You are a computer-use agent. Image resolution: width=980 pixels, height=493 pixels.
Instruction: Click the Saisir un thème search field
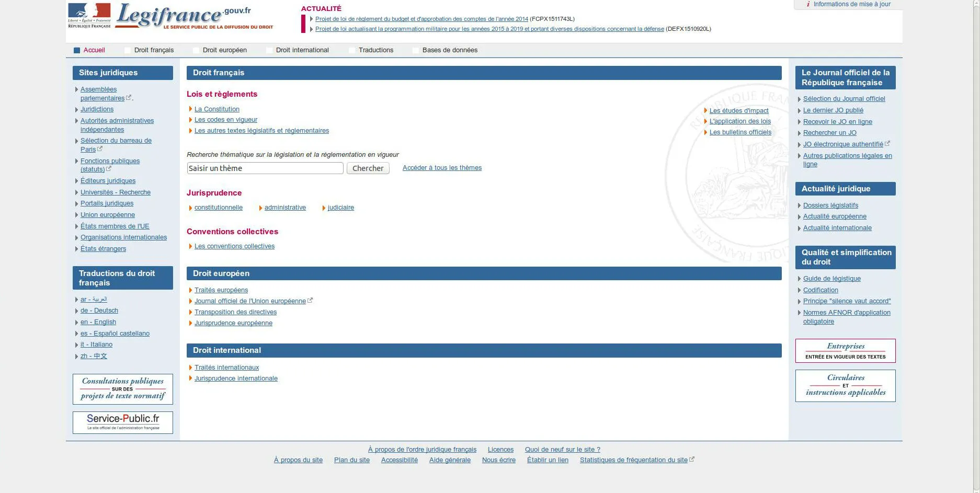[x=265, y=168]
